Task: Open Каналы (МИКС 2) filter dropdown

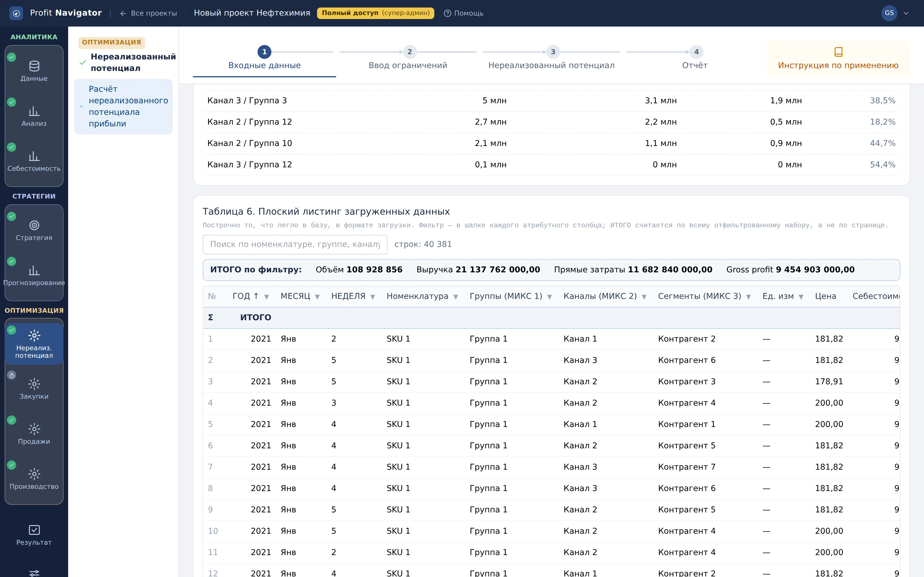Action: click(x=644, y=297)
